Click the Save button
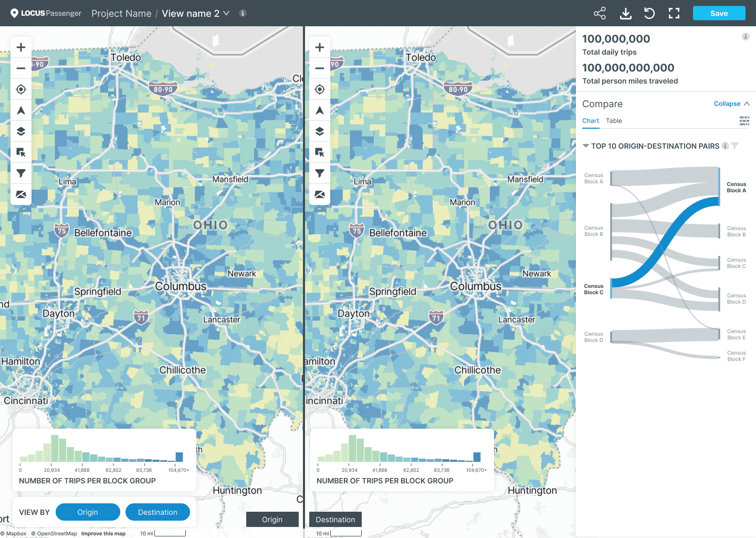Screen dimensions: 756x538 (719, 14)
